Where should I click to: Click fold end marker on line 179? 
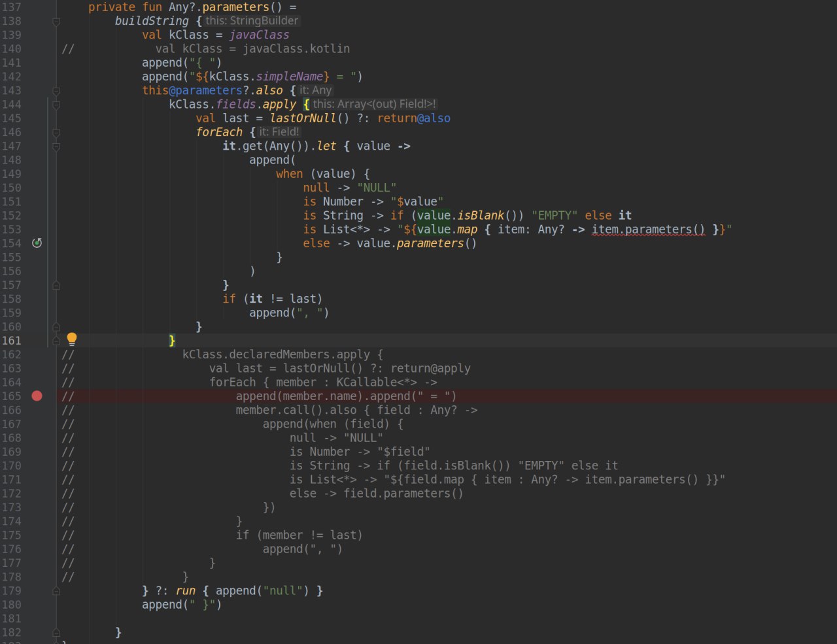(56, 591)
